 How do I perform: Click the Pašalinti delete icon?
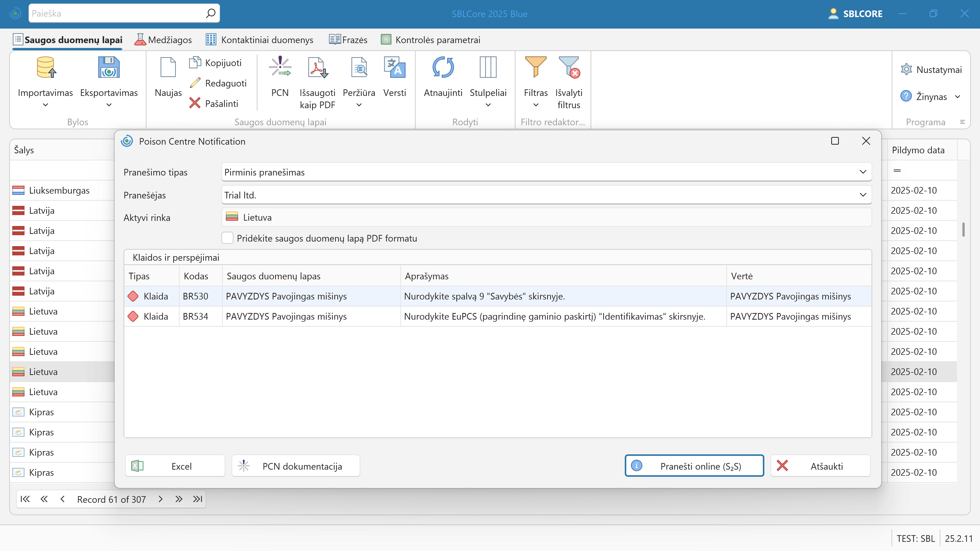(x=195, y=103)
